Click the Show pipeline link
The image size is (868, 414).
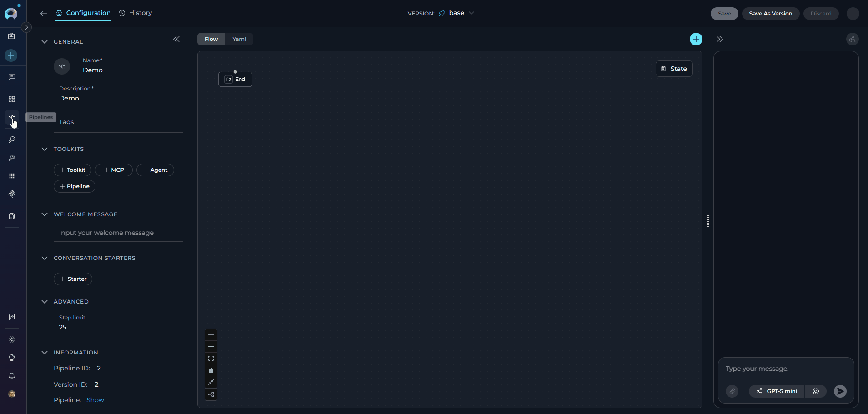coord(95,400)
